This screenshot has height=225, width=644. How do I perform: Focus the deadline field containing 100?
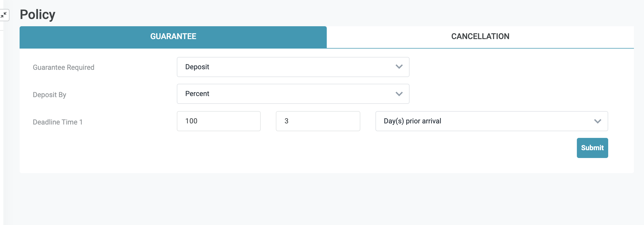pyautogui.click(x=218, y=121)
